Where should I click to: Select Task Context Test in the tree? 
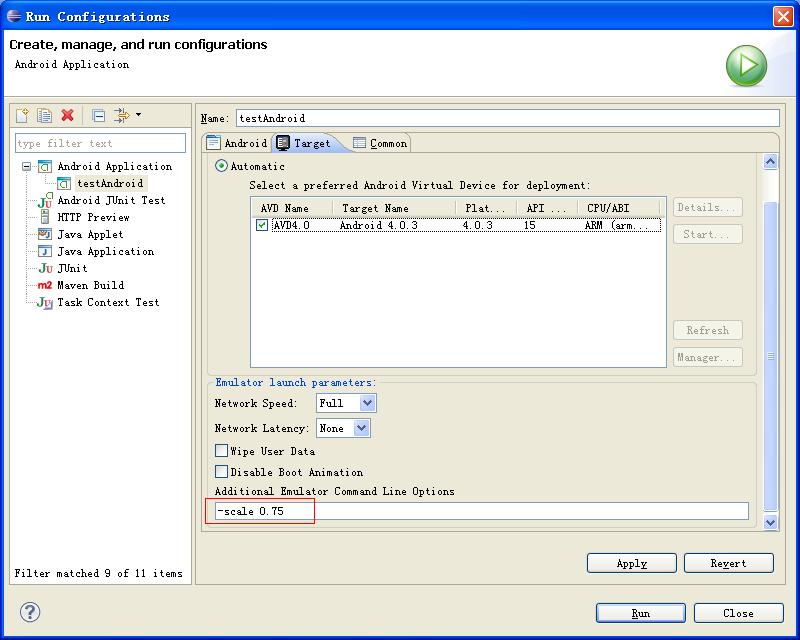108,302
